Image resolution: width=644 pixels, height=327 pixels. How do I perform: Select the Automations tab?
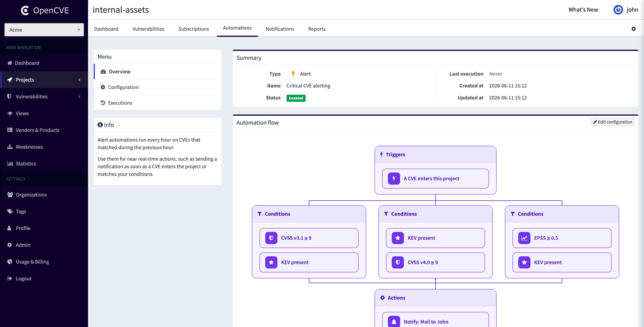click(237, 28)
